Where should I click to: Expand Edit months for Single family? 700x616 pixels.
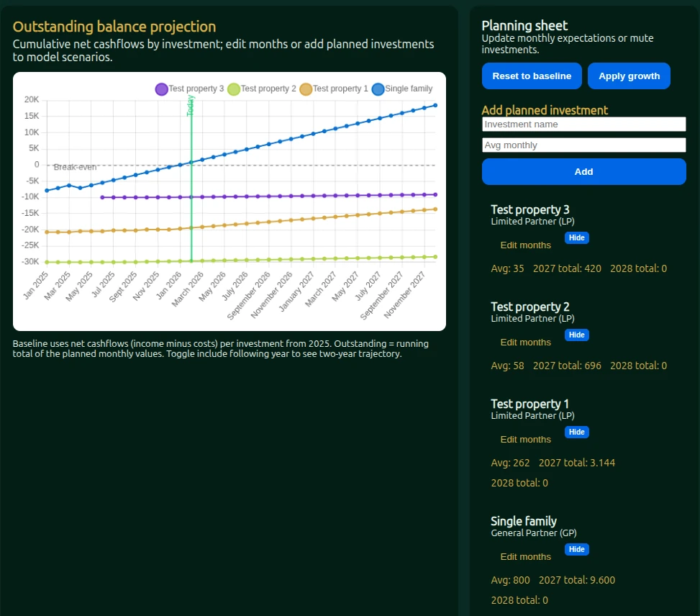525,556
